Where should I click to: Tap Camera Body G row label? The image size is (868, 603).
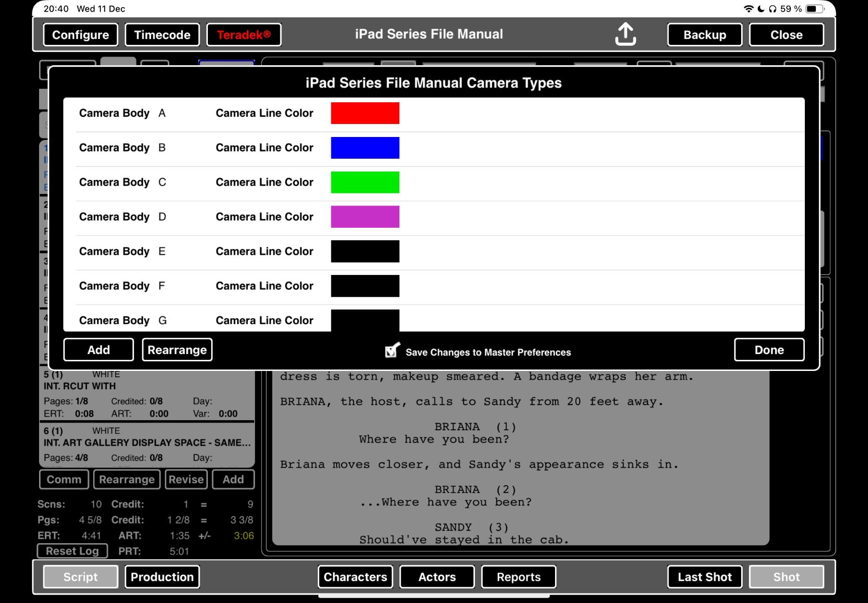click(114, 320)
